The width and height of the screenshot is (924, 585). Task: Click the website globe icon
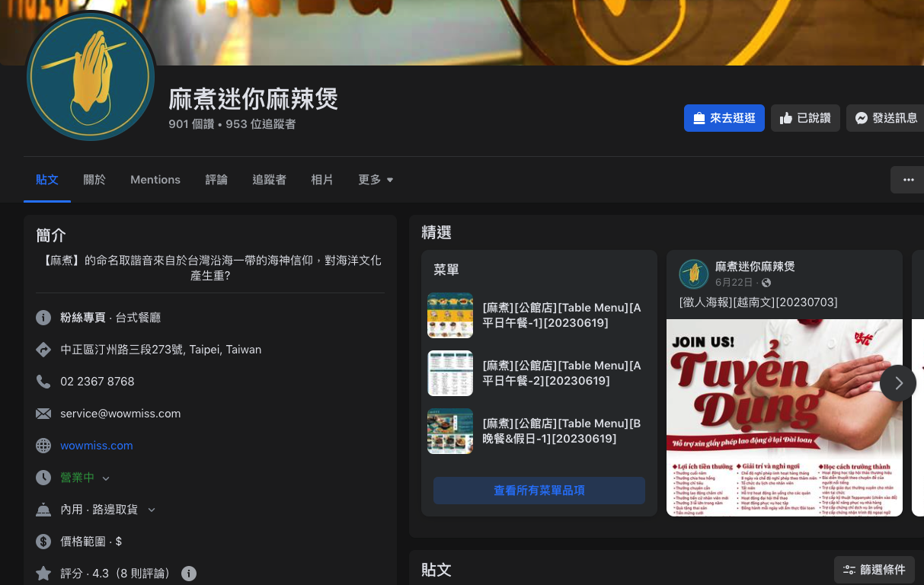click(43, 446)
